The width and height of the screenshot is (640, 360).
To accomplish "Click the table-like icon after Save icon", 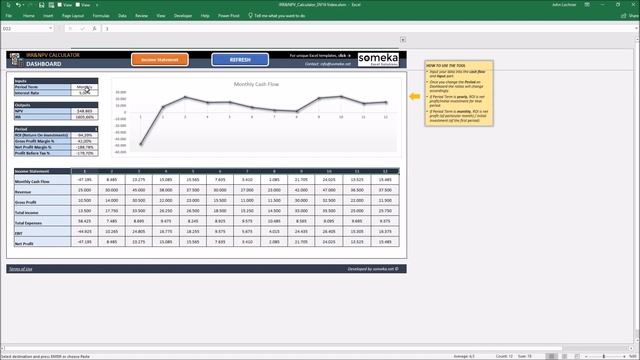I will pos(51,5).
